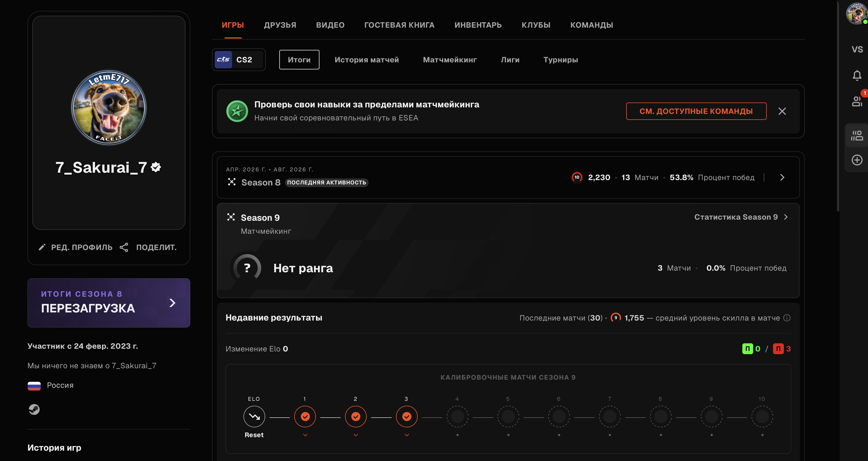Click the unknown rank question mark icon
868x461 pixels.
tap(247, 268)
